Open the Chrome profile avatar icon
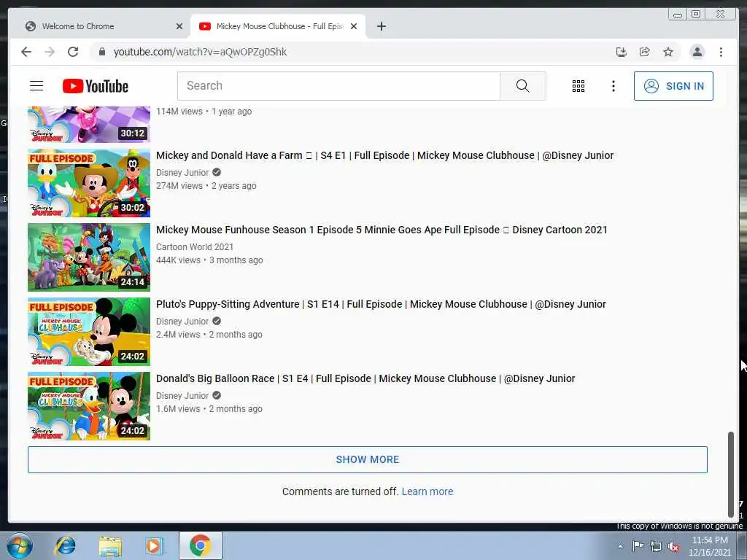This screenshot has width=747, height=560. tap(697, 52)
